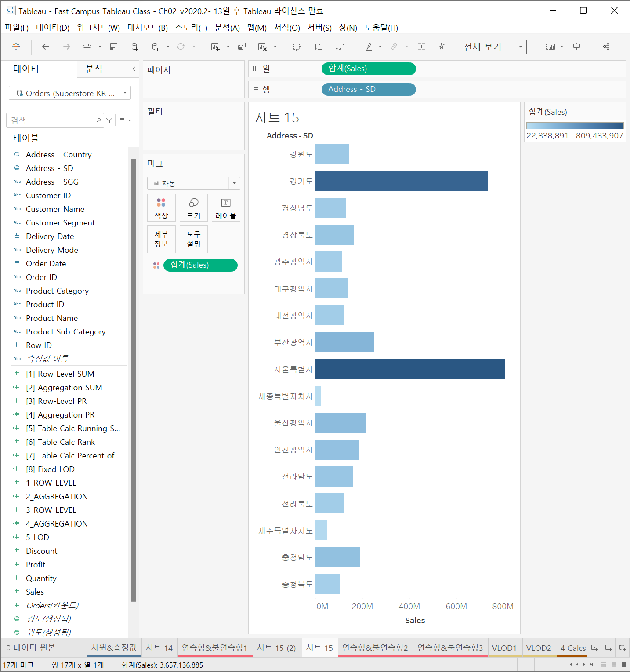Screen dimensions: 630x672
Task: Click the swap rows and columns icon
Action: point(297,47)
